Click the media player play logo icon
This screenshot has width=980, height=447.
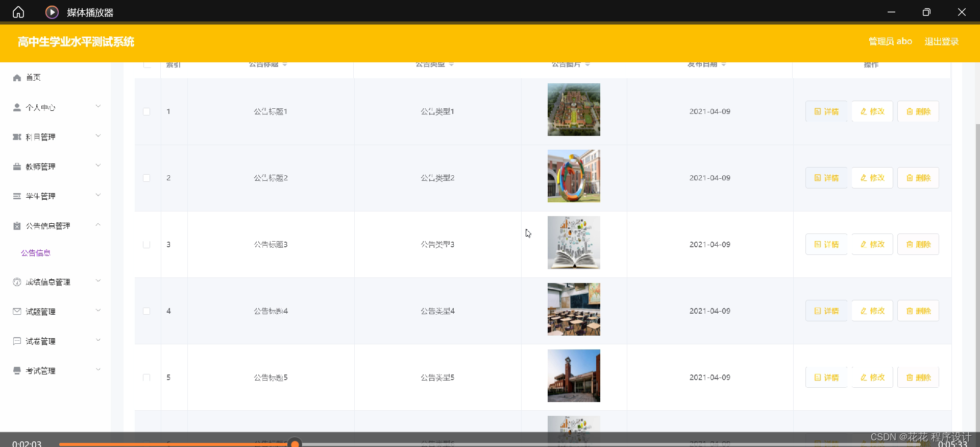(52, 12)
